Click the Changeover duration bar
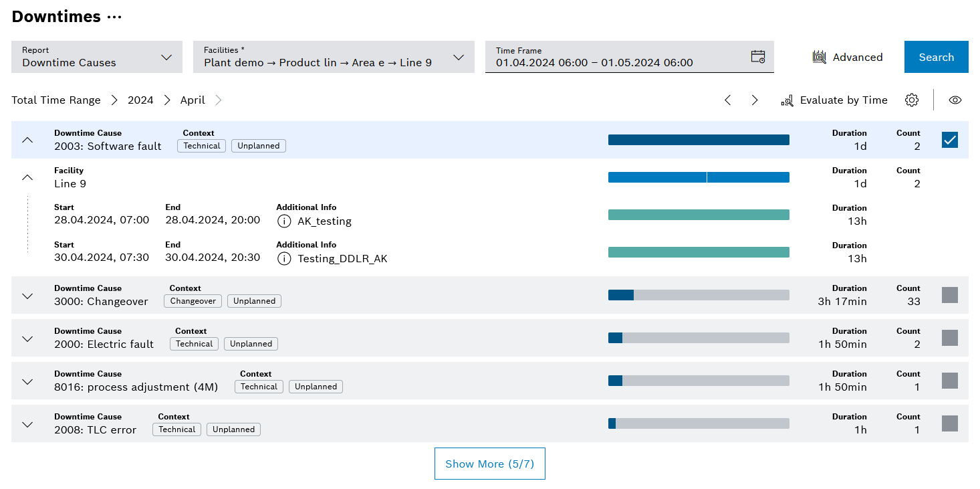The image size is (980, 489). pos(699,295)
